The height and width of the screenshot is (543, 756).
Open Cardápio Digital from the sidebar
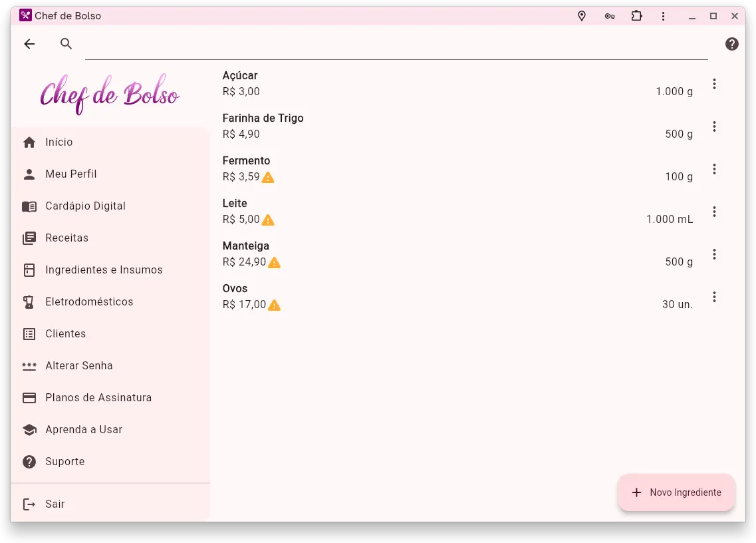(85, 206)
